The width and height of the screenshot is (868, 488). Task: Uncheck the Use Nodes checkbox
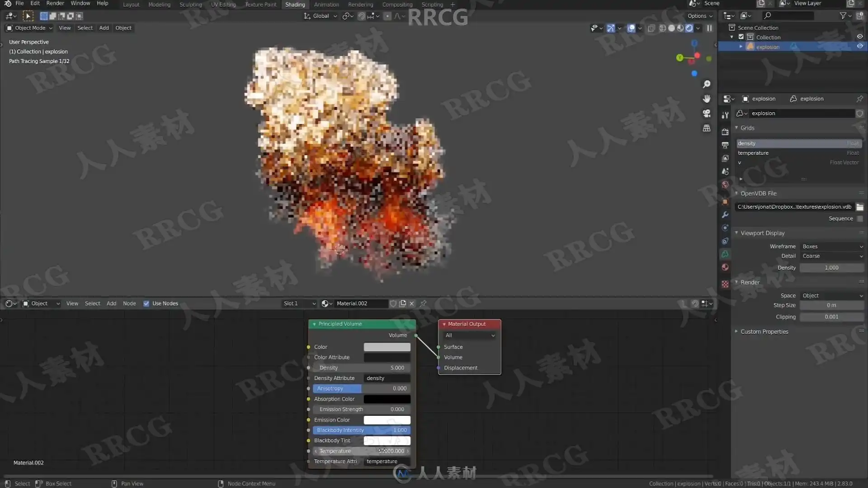tap(146, 304)
